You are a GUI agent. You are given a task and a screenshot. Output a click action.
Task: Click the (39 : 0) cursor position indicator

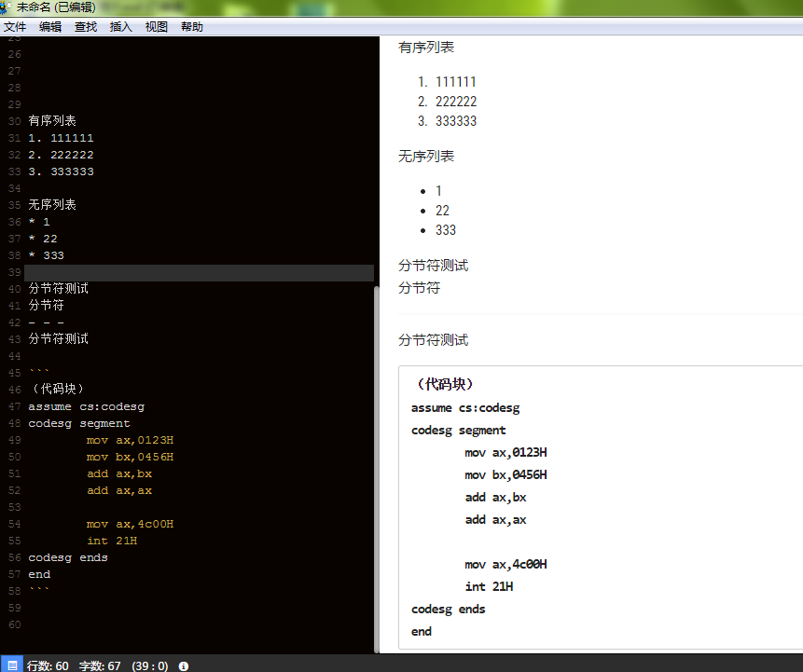point(150,665)
